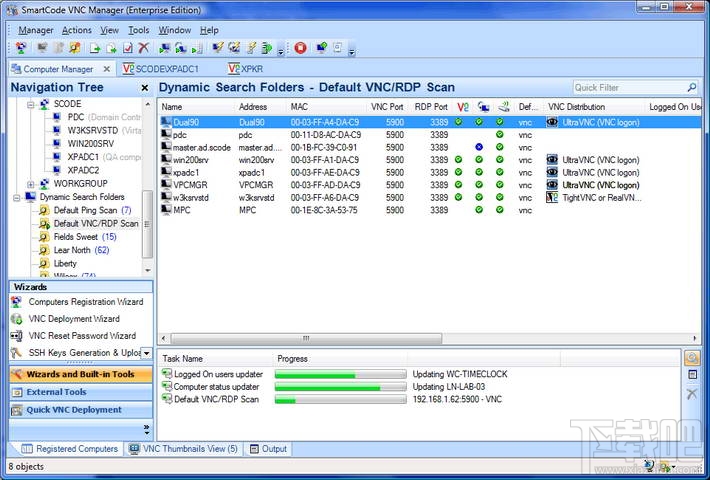Click the magnifier icon beside the task list
Viewport: 710px width, 480px height.
(x=691, y=358)
